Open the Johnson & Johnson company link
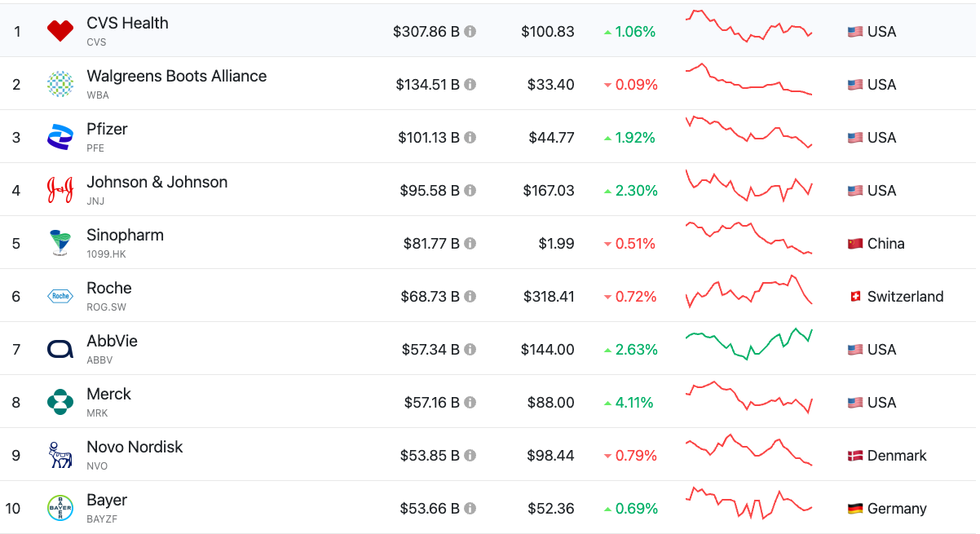Image resolution: width=980 pixels, height=534 pixels. point(157,182)
